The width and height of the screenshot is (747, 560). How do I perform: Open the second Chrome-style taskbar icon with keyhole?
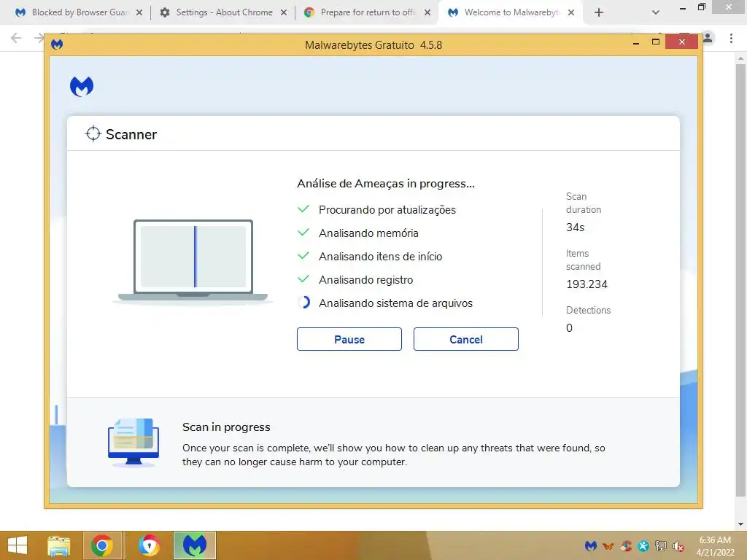pyautogui.click(x=149, y=545)
